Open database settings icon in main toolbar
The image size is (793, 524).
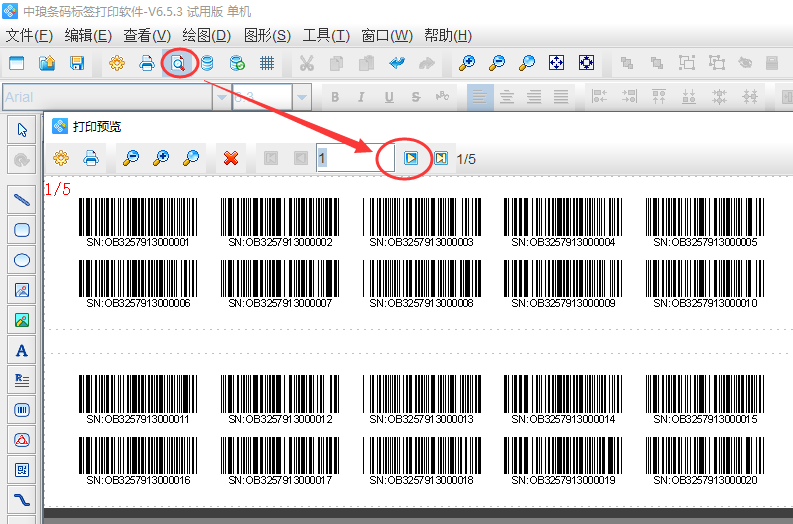[x=207, y=63]
